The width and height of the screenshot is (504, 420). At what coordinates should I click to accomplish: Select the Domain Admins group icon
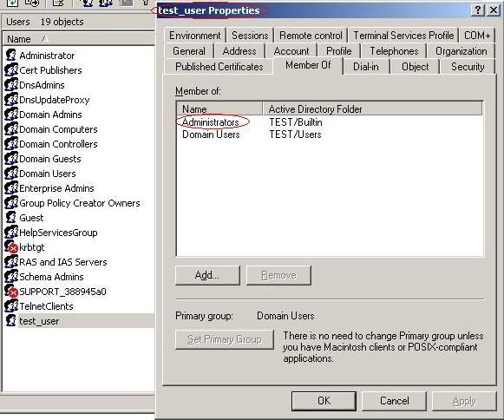click(11, 115)
